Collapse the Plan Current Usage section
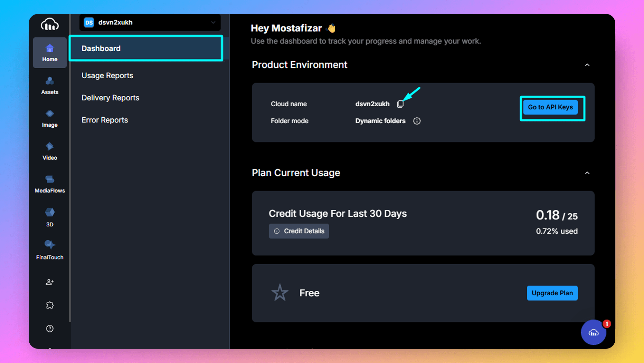This screenshot has height=363, width=644. pos(587,173)
